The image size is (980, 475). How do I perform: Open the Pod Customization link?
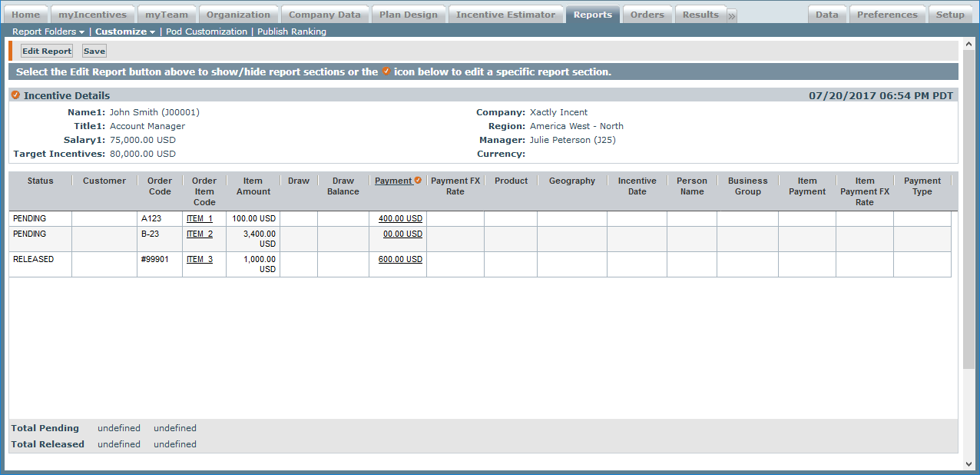[207, 32]
